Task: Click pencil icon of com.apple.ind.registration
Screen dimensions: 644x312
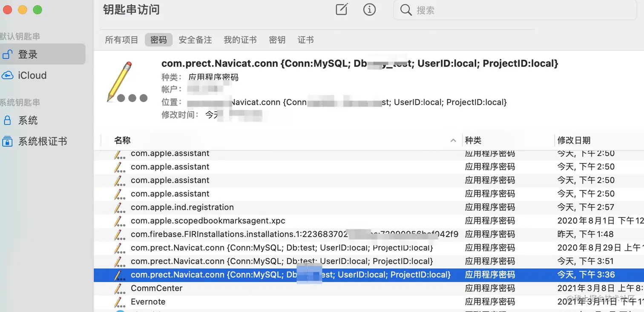Action: [119, 208]
